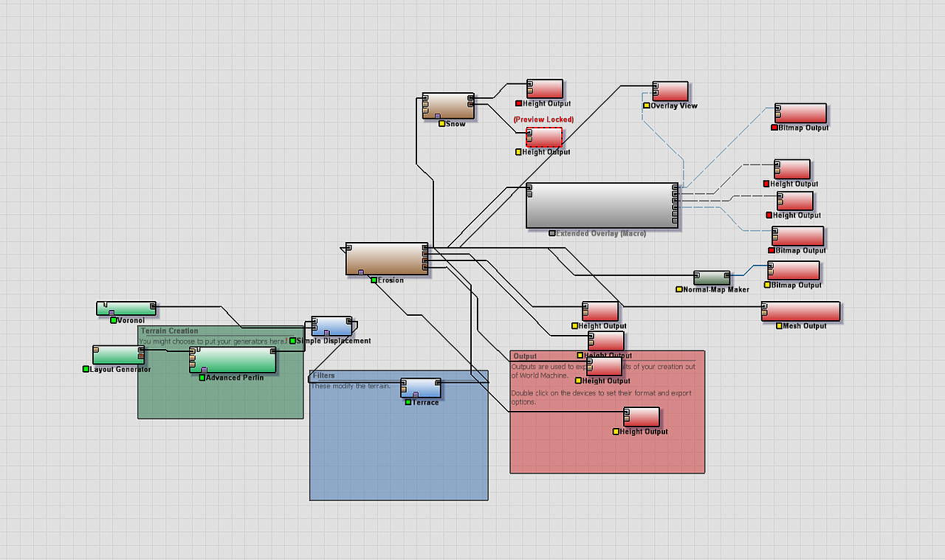The width and height of the screenshot is (945, 560).
Task: Select the Erosion node
Action: point(387,259)
